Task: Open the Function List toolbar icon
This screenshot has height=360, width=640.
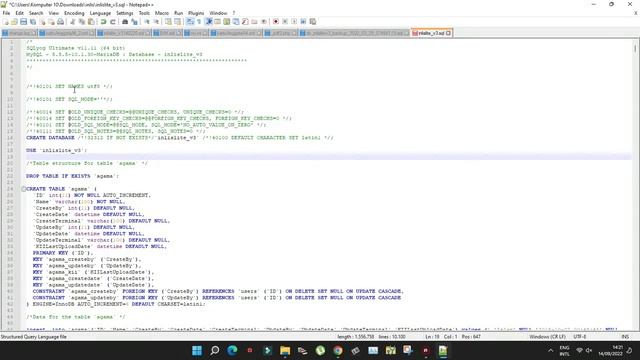Action: (245, 21)
